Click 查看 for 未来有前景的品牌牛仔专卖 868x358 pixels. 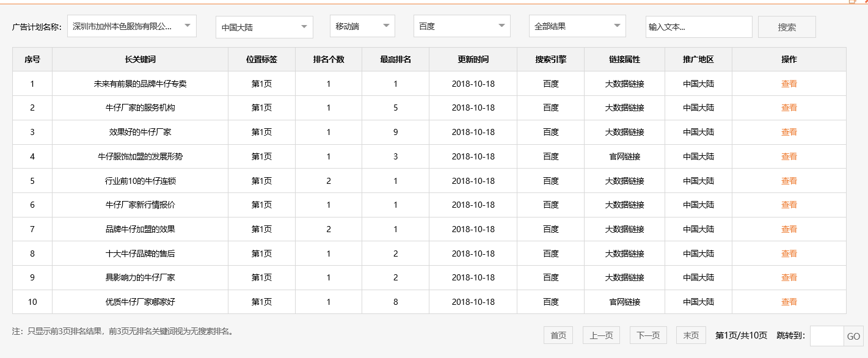[789, 84]
